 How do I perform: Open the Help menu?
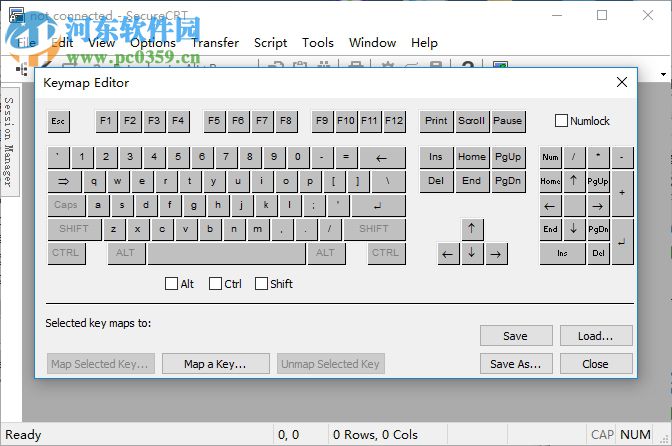[424, 43]
